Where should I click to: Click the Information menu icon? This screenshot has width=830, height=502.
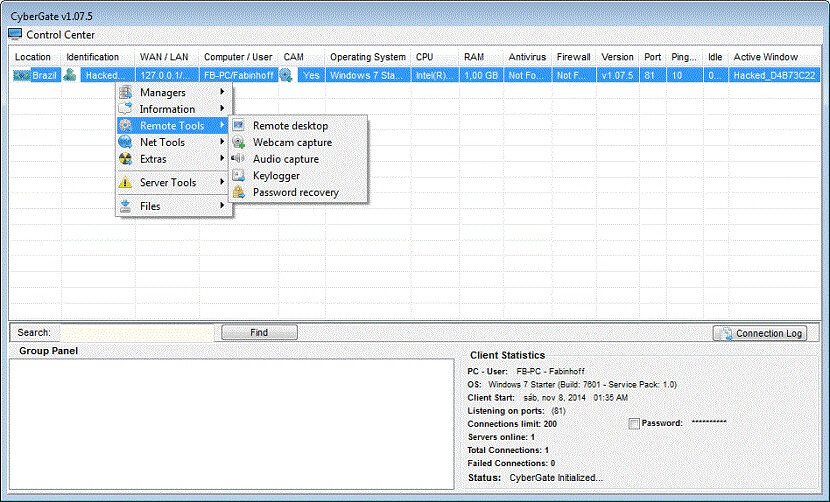(125, 109)
